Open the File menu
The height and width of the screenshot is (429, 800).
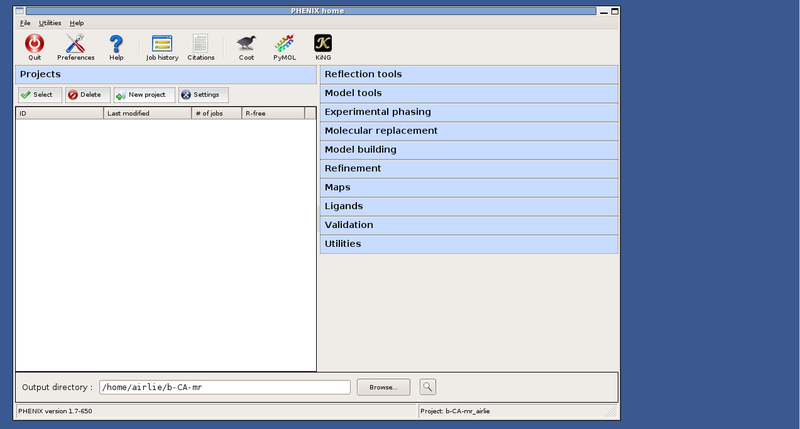click(x=25, y=22)
